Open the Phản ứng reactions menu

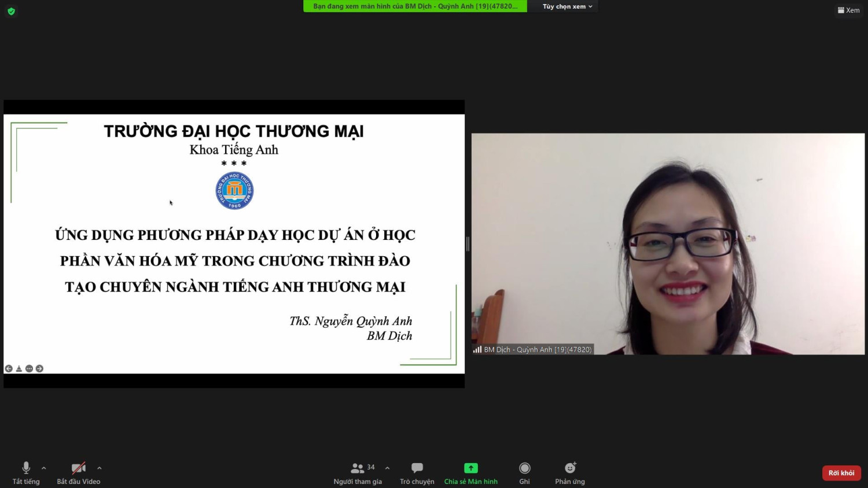tap(570, 472)
